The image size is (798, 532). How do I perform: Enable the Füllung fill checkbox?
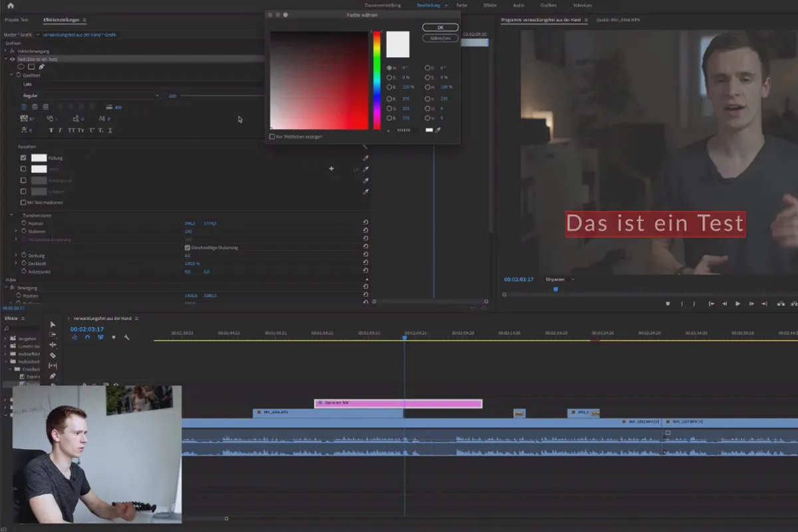(x=23, y=158)
